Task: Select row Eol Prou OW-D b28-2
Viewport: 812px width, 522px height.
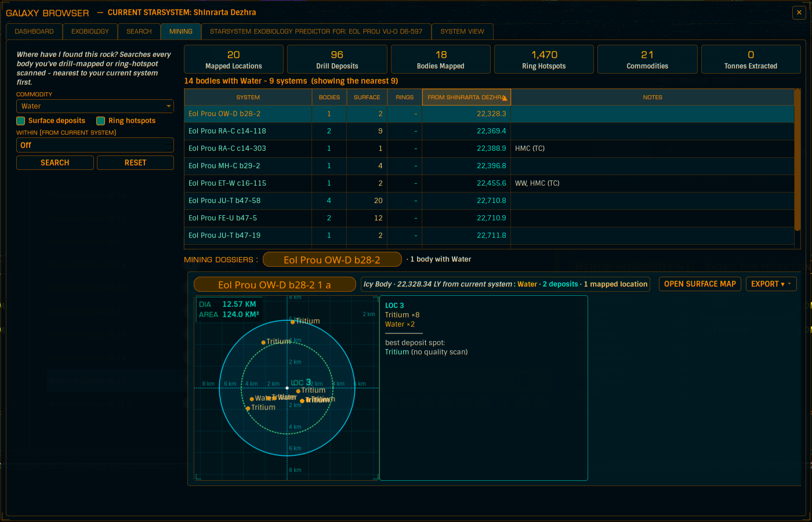Action: 489,114
